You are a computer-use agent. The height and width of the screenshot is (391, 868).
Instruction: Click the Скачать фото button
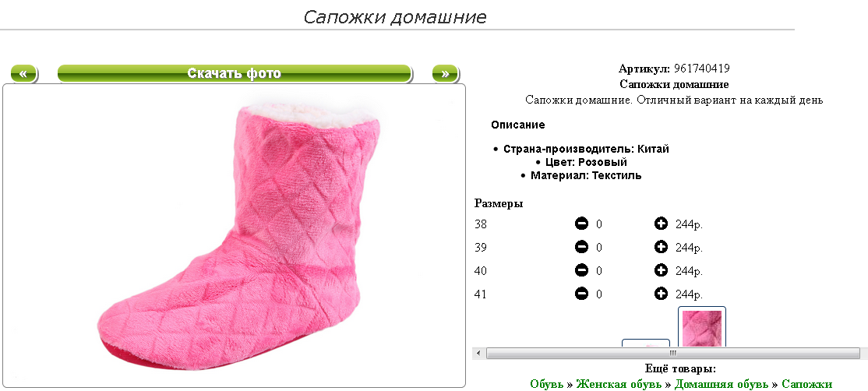coord(235,73)
